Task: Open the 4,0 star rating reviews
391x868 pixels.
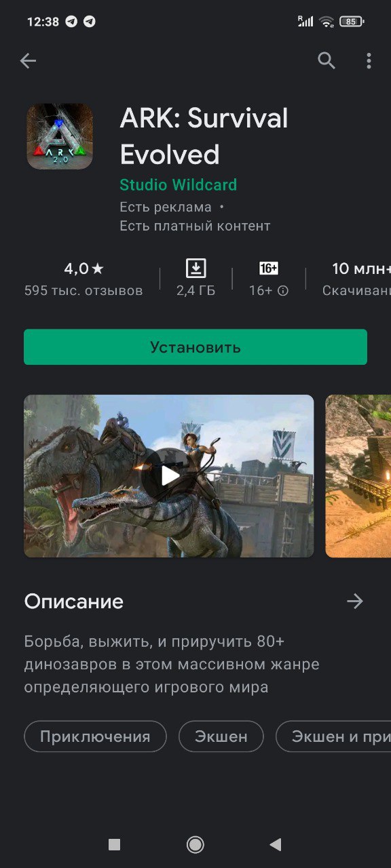Action: click(83, 279)
